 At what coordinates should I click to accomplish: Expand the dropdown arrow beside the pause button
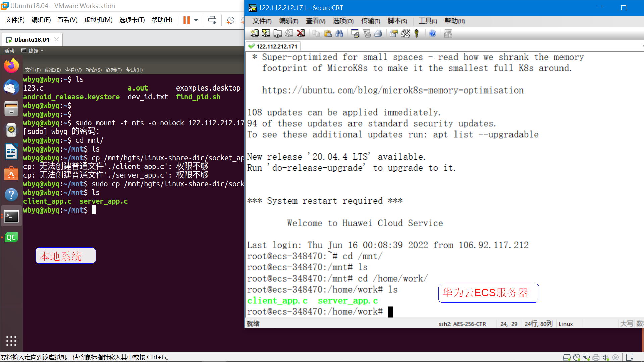tap(196, 20)
